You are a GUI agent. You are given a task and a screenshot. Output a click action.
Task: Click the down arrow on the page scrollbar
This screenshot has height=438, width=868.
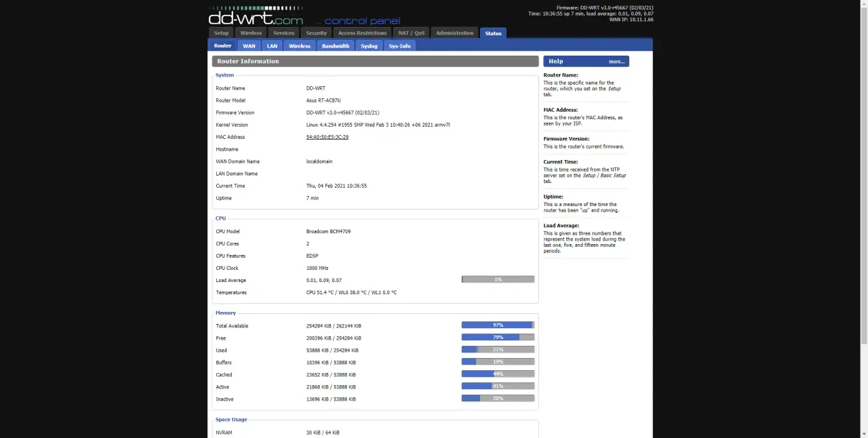(x=864, y=434)
